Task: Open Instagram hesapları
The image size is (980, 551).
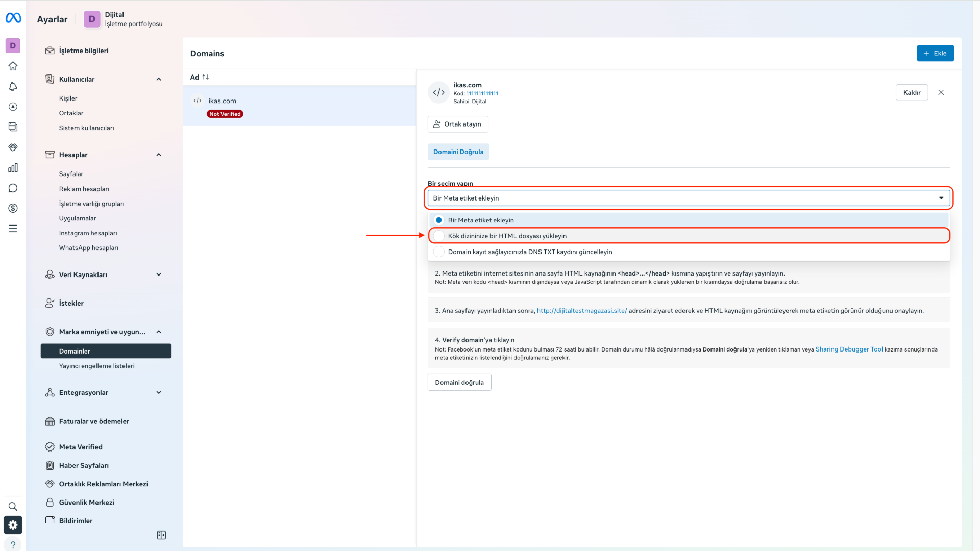Action: [88, 233]
